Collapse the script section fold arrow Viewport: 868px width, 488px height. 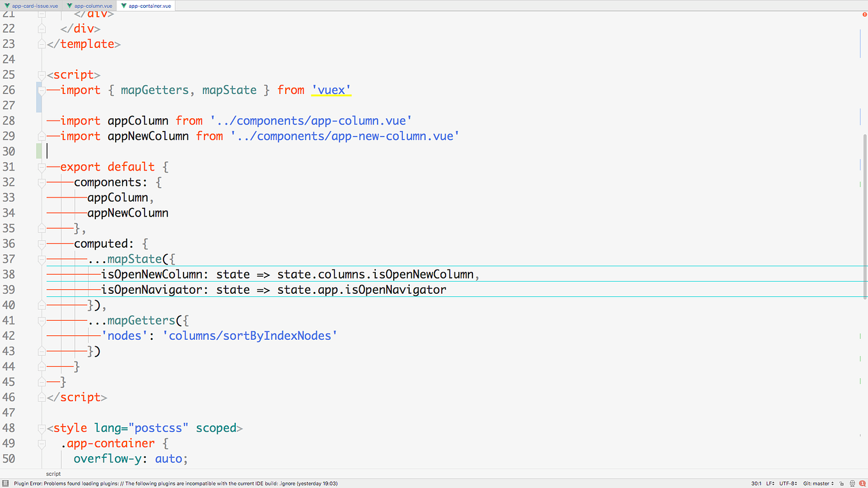(x=42, y=74)
